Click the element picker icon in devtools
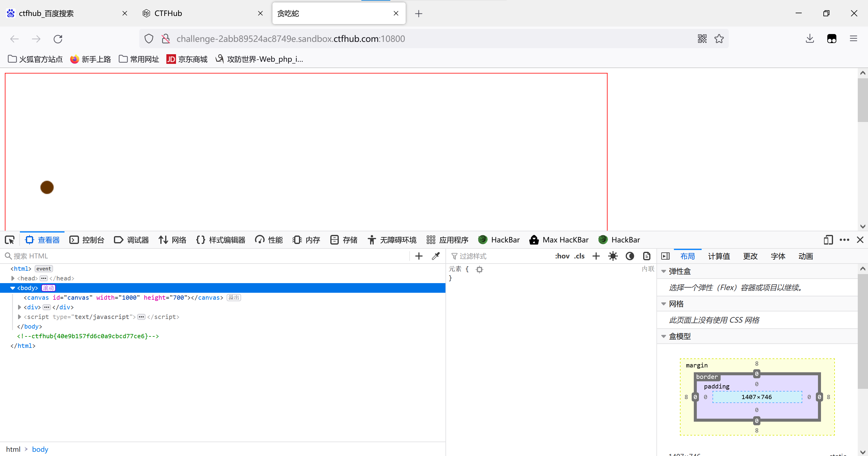Viewport: 868px width, 456px height. [x=10, y=240]
